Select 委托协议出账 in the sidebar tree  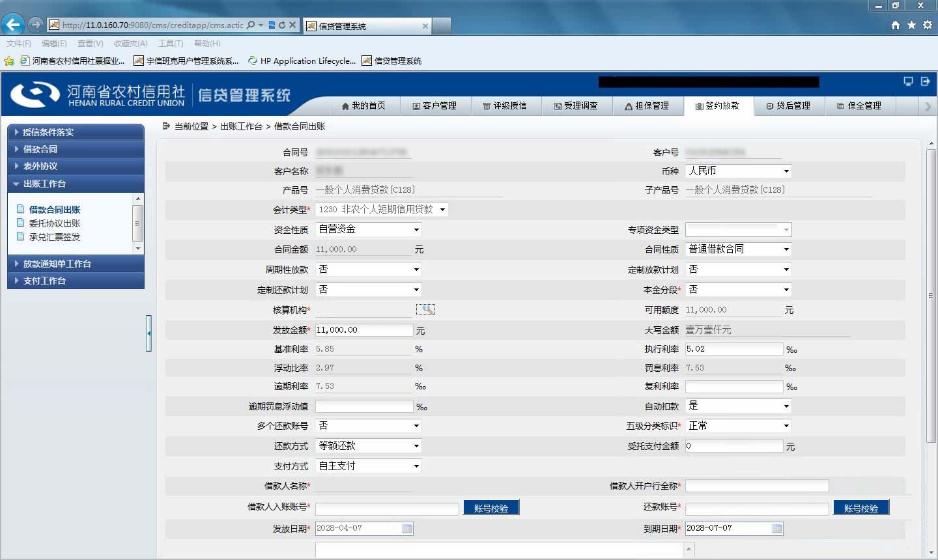click(55, 223)
